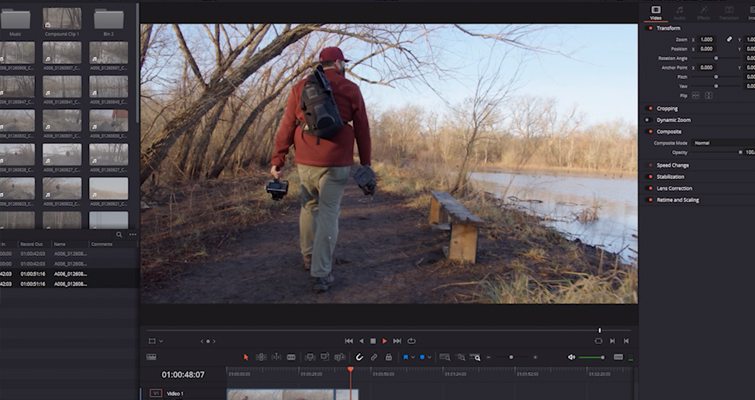Toggle Loop playback icon
The width and height of the screenshot is (755, 400).
click(x=410, y=341)
